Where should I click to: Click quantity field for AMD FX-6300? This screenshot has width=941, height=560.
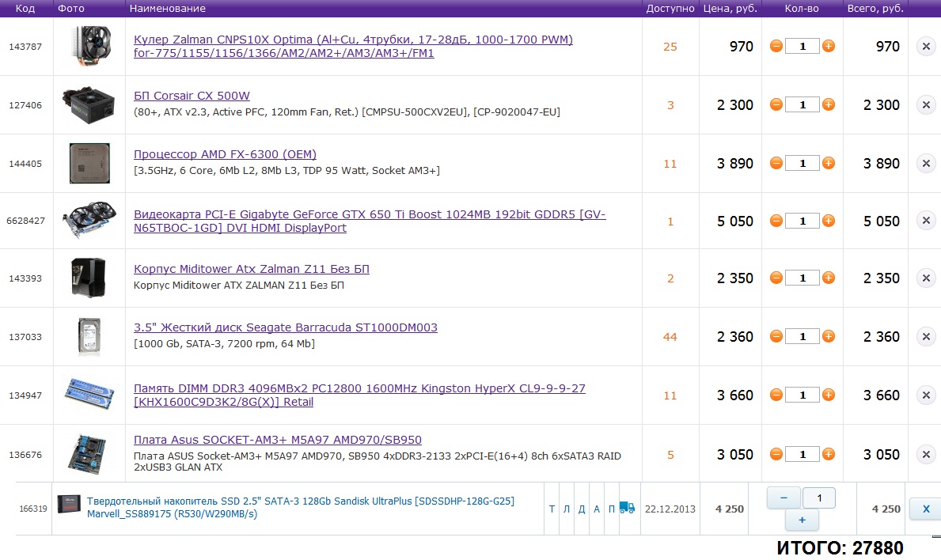pyautogui.click(x=803, y=163)
